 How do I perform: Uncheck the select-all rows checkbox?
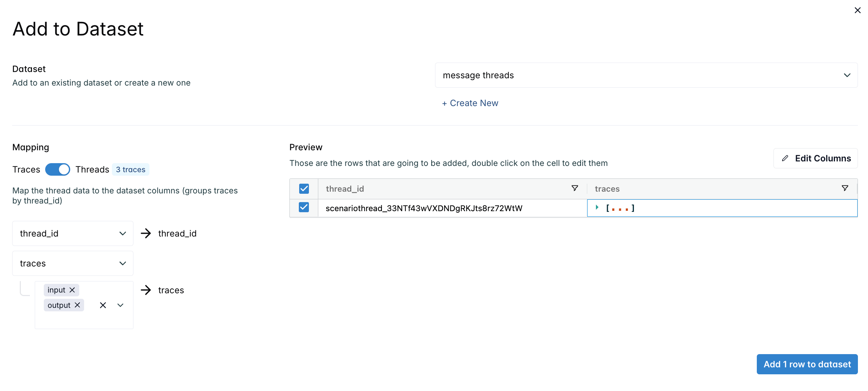point(304,189)
